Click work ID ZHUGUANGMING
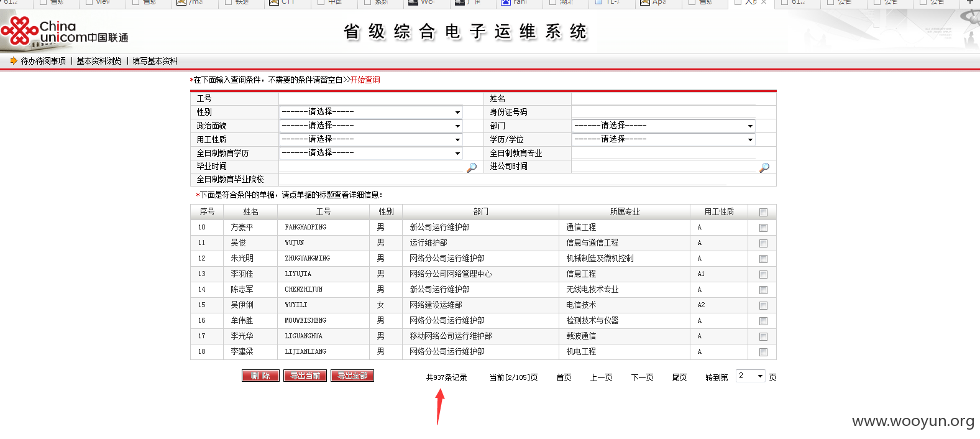980x439 pixels. 308,259
